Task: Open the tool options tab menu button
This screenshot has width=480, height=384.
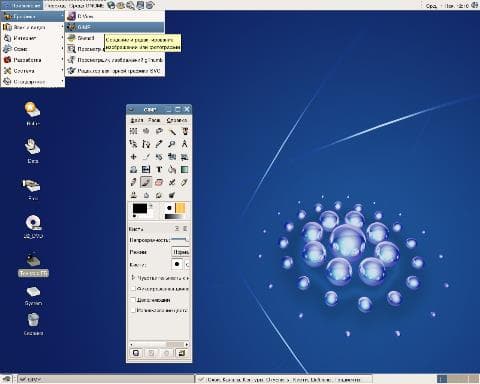Action: (x=177, y=229)
